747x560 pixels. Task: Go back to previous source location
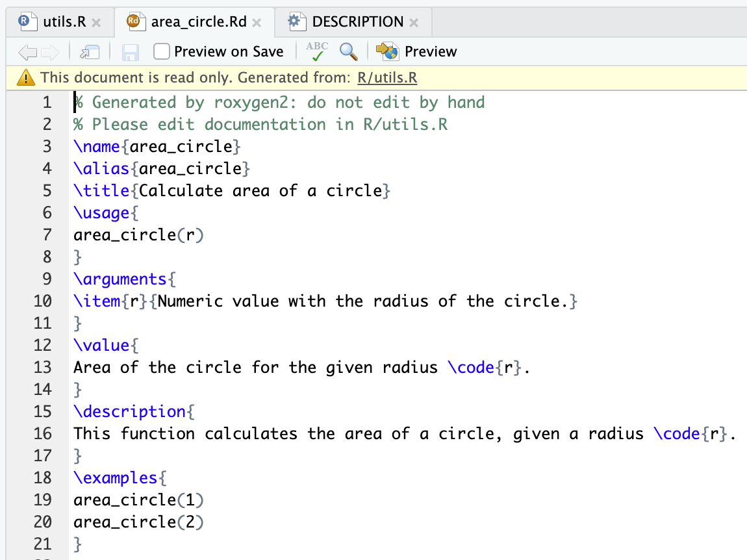[27, 52]
